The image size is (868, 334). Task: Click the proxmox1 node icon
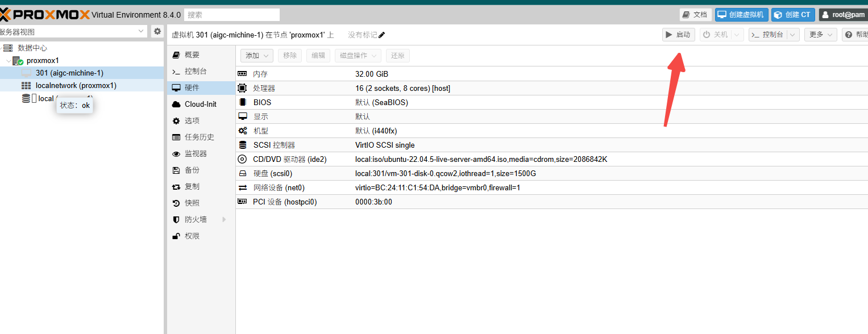[18, 60]
